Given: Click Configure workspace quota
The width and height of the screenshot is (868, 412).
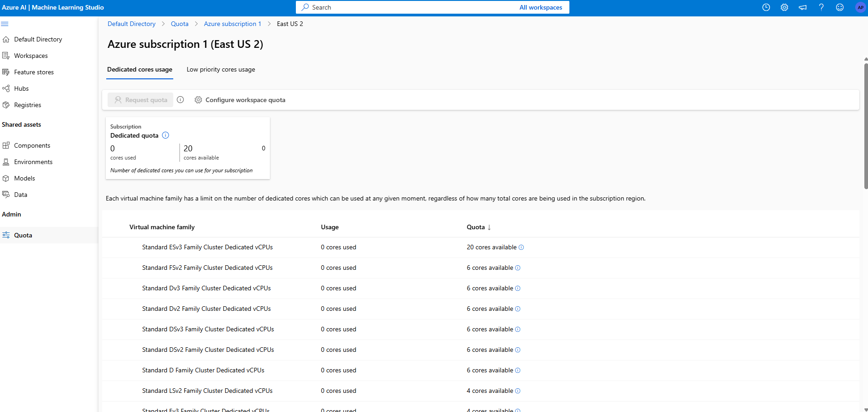Looking at the screenshot, I should pyautogui.click(x=240, y=100).
